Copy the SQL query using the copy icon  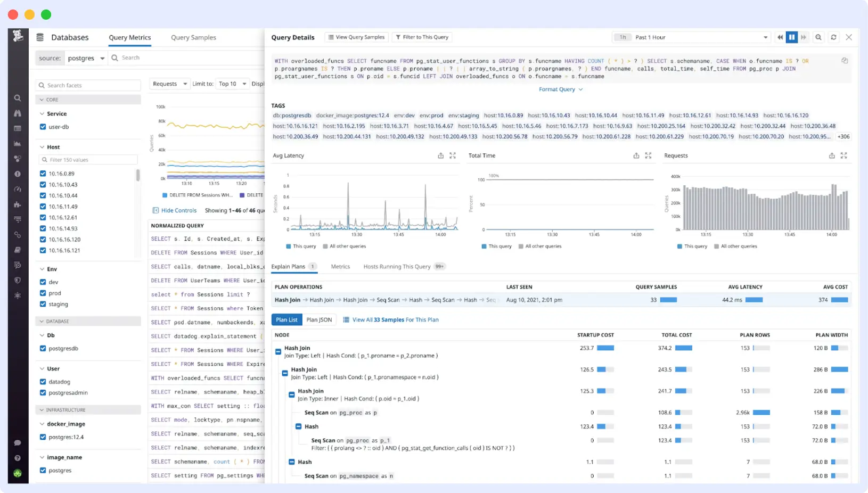pyautogui.click(x=845, y=60)
